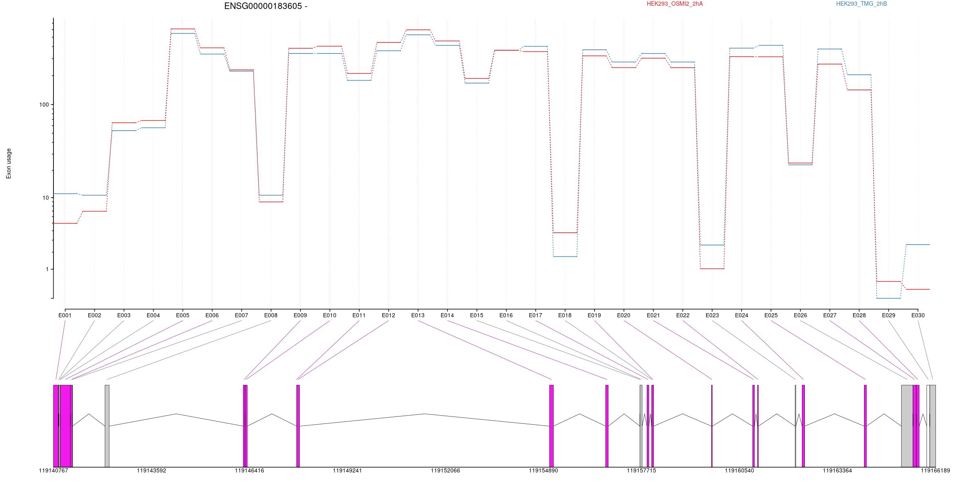Click exon label E030
The image size is (980, 490).
click(918, 315)
